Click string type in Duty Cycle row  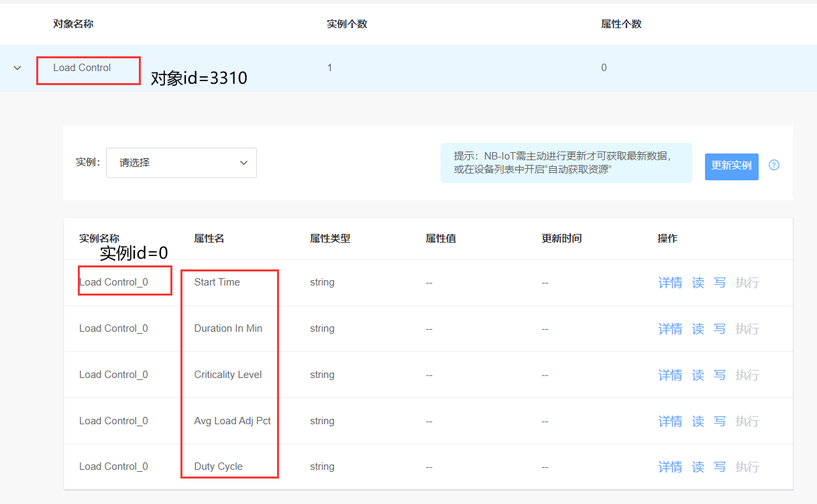pos(322,466)
